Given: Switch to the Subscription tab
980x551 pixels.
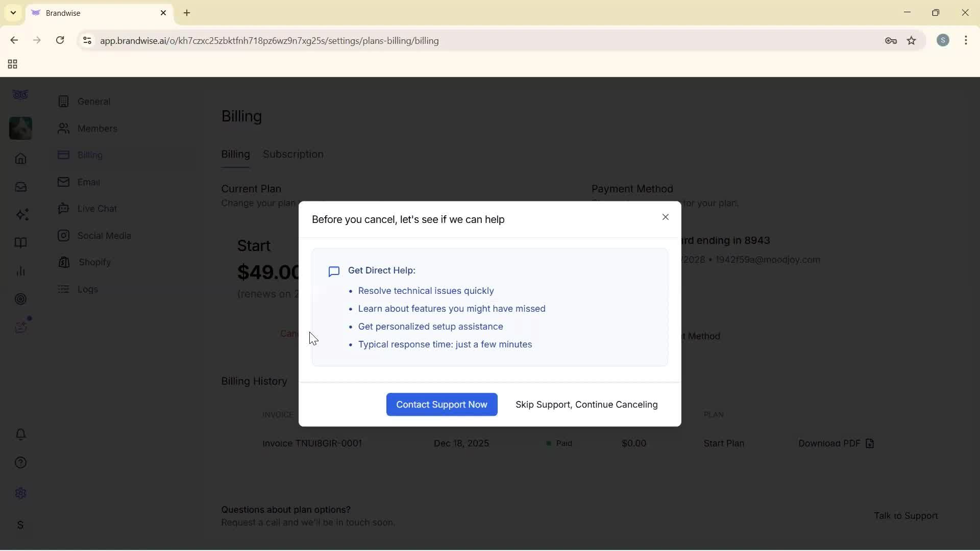Looking at the screenshot, I should pyautogui.click(x=292, y=154).
